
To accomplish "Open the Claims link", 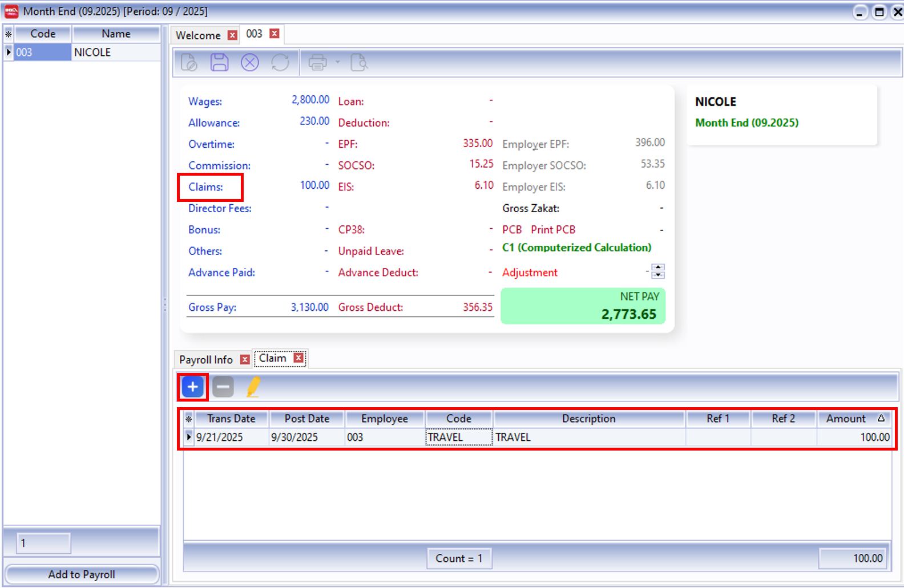I will coord(205,187).
